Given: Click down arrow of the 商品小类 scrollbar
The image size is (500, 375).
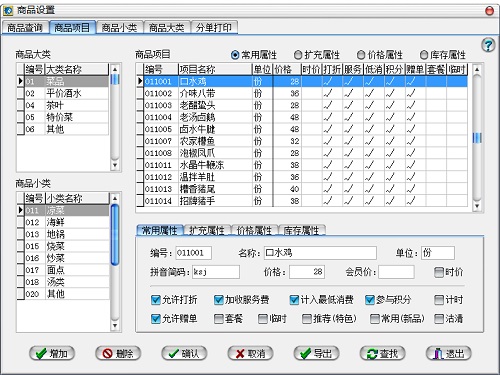Looking at the screenshot, I should pos(115,325).
